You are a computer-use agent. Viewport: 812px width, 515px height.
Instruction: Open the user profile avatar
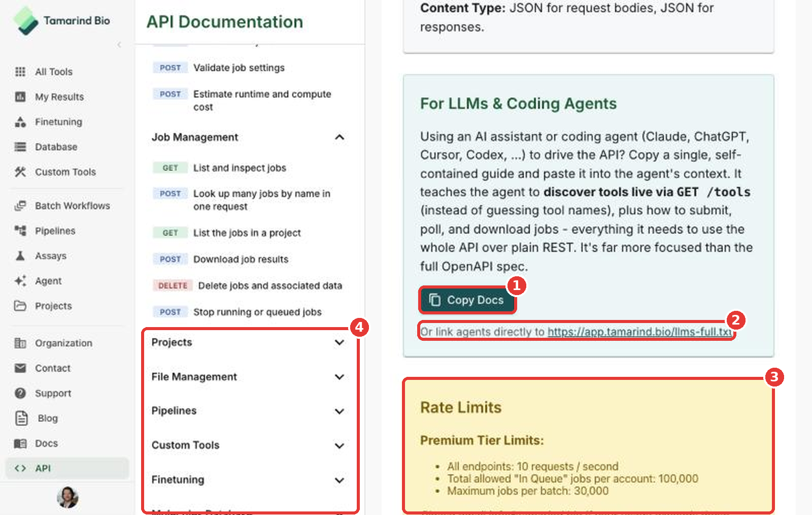pyautogui.click(x=67, y=497)
